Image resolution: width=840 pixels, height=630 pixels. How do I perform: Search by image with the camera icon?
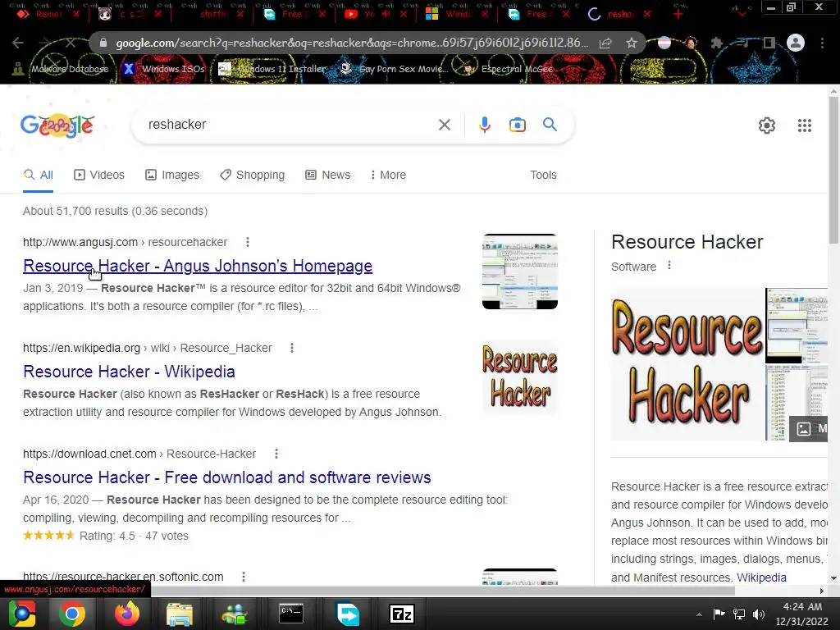tap(517, 125)
